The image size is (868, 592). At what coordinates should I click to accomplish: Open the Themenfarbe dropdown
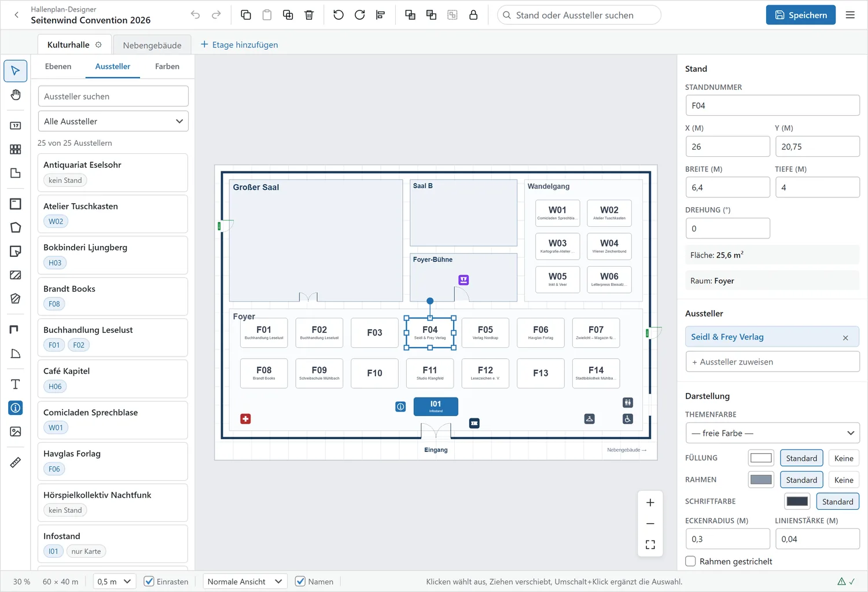tap(773, 433)
